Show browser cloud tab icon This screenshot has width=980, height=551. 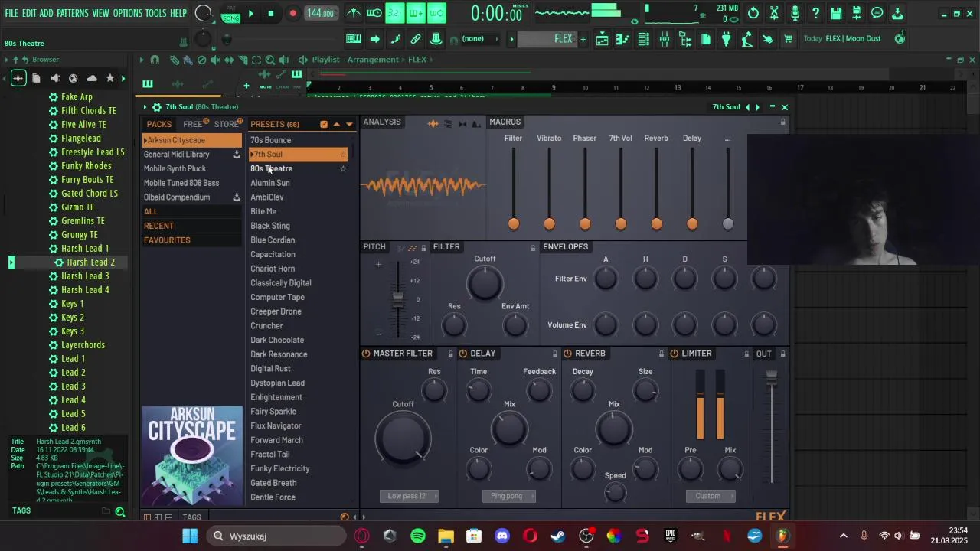tap(92, 78)
